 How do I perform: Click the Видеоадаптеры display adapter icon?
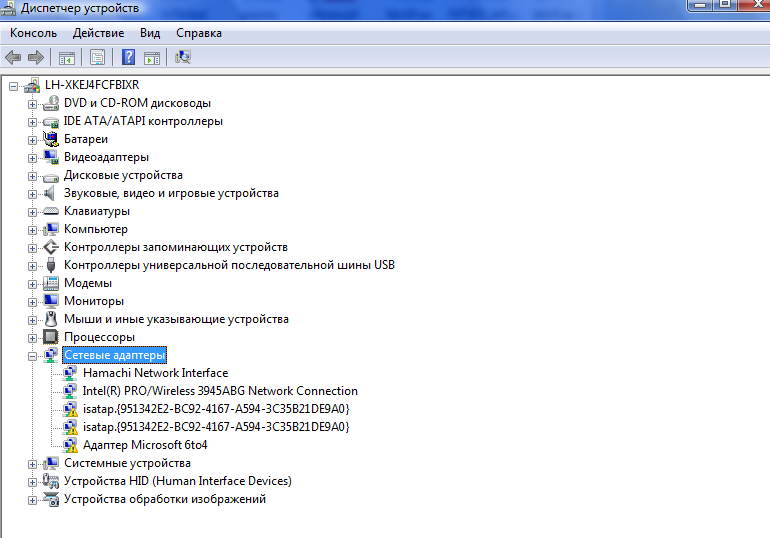pos(51,157)
